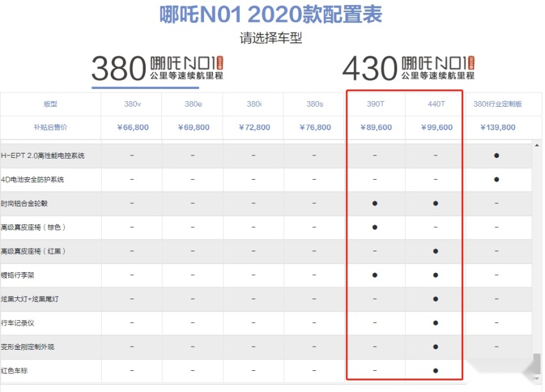This screenshot has height=392, width=545.
Task: Click the ¥99,600 price cell
Action: pos(437,127)
